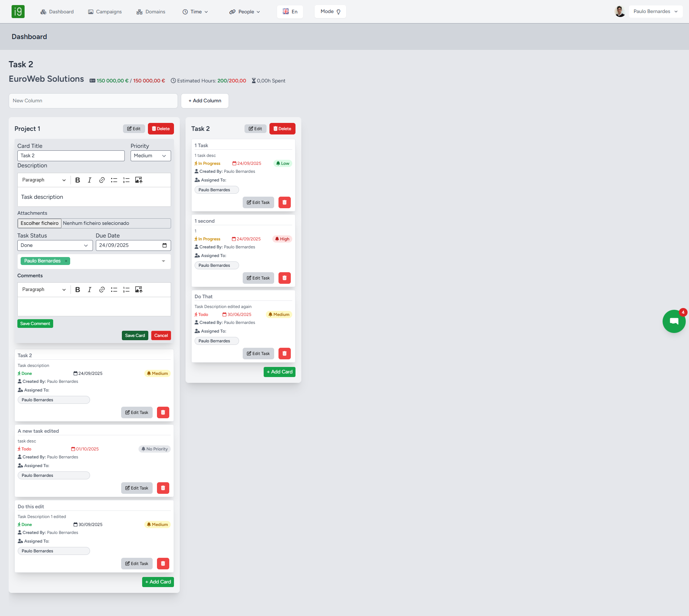This screenshot has height=616, width=689.
Task: Expand the People navigation menu
Action: tap(244, 12)
